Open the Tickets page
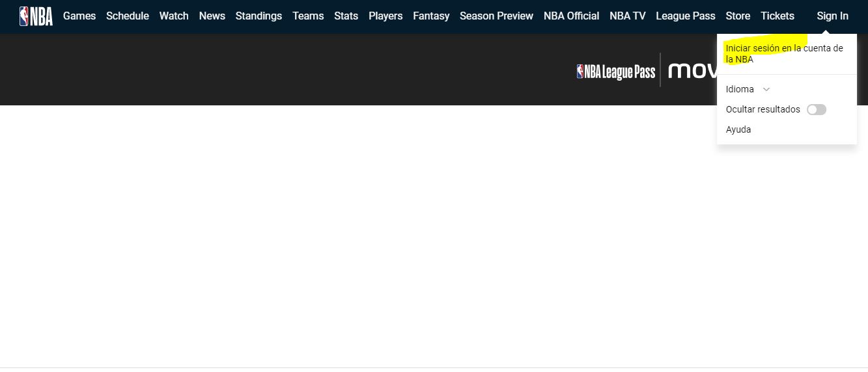 (777, 16)
